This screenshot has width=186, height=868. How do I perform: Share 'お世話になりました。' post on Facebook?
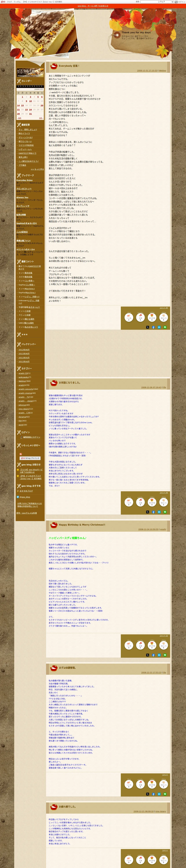153,512
